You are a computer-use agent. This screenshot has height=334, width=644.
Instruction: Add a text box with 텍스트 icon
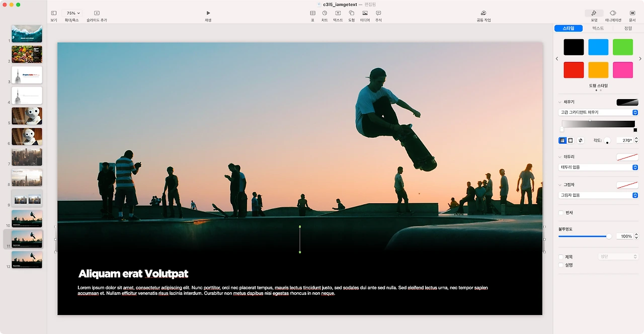[x=338, y=16]
